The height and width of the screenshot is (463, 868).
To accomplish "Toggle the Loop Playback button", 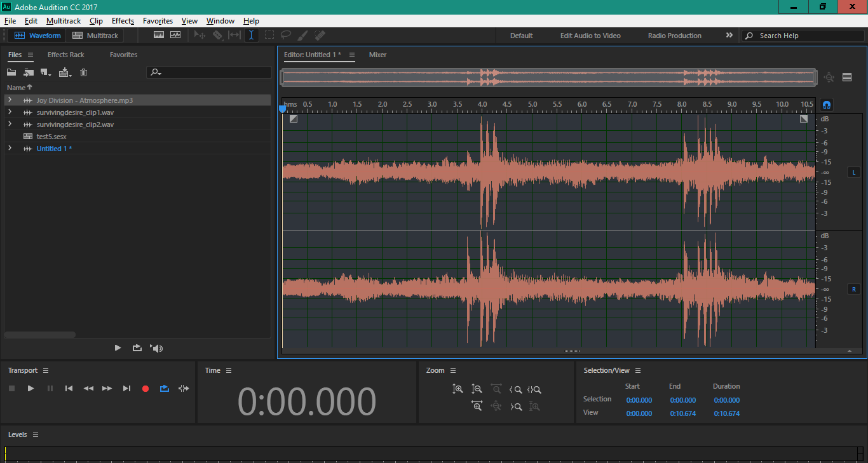I will click(165, 388).
